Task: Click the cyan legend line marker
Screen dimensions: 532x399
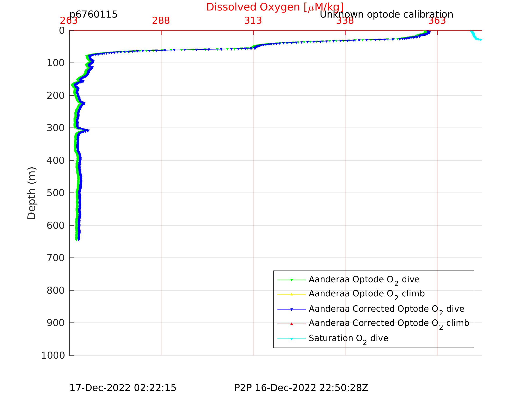Action: click(291, 339)
